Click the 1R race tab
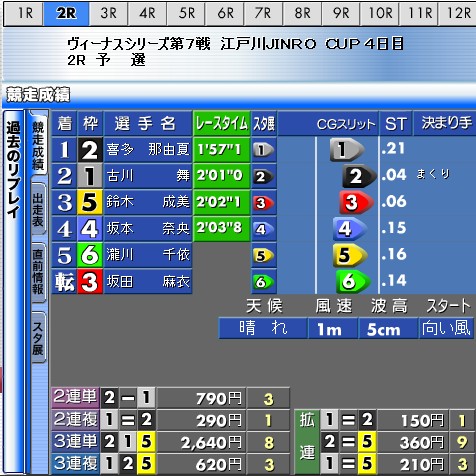 click(24, 14)
